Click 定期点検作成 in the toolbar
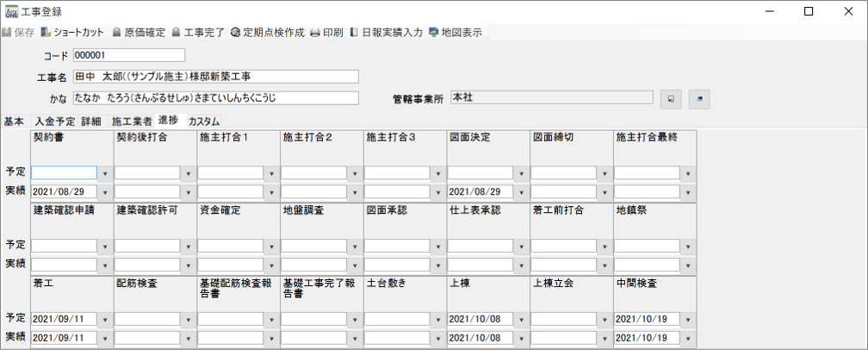Image resolution: width=868 pixels, height=350 pixels. [x=268, y=33]
